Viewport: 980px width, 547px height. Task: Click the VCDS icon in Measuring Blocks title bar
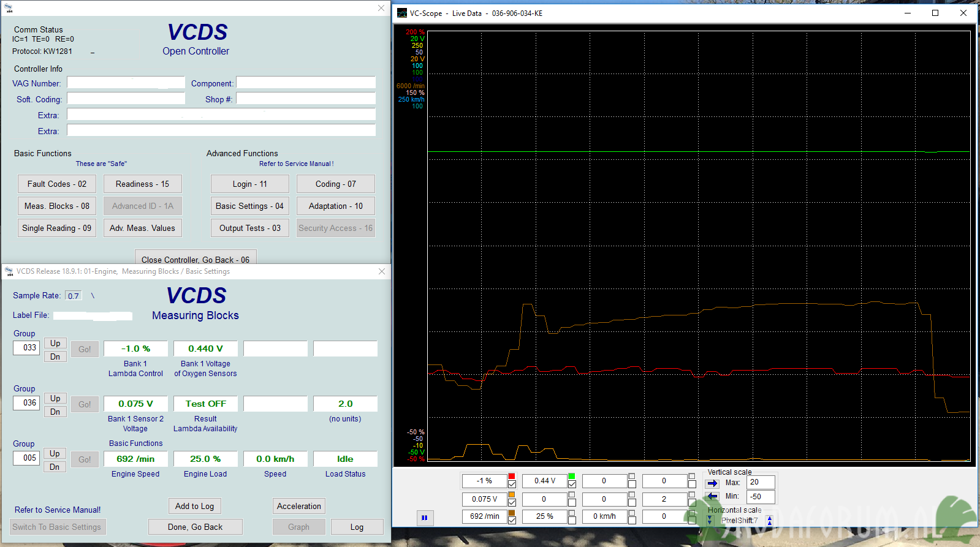coord(9,271)
